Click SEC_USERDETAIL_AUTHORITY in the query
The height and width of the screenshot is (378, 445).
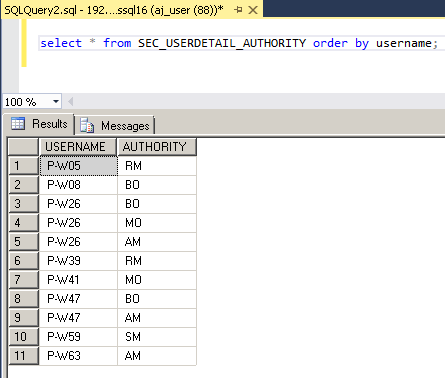[x=222, y=43]
